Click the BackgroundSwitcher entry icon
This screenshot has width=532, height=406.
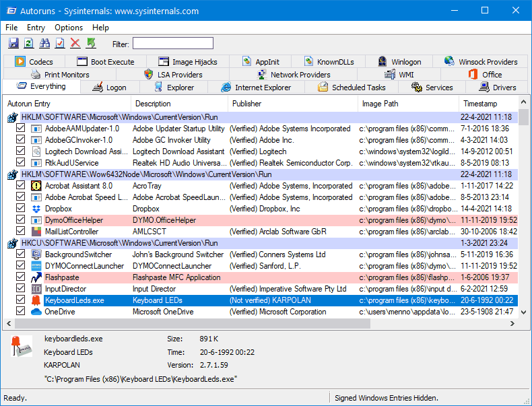tap(36, 255)
